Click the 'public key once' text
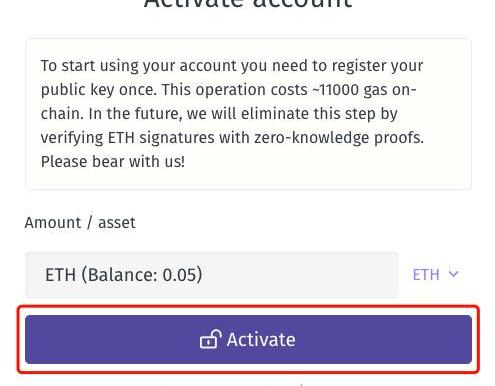The image size is (495, 386). [99, 90]
